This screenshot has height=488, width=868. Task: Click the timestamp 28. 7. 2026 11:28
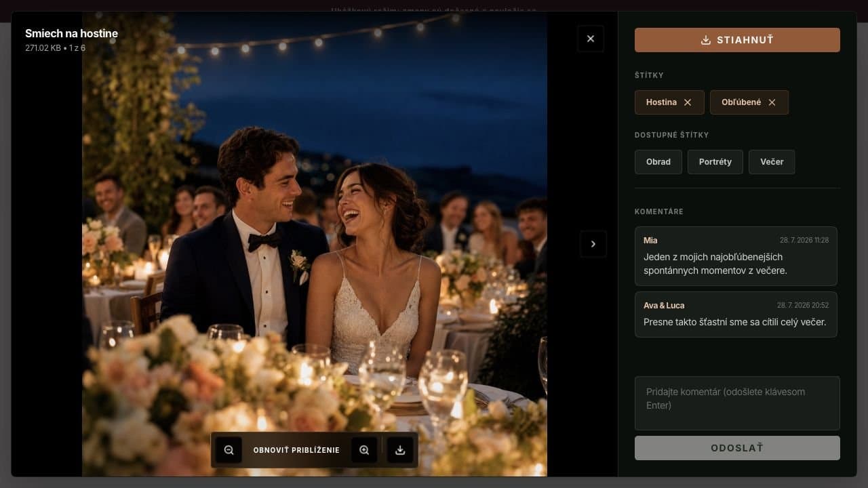pos(804,241)
